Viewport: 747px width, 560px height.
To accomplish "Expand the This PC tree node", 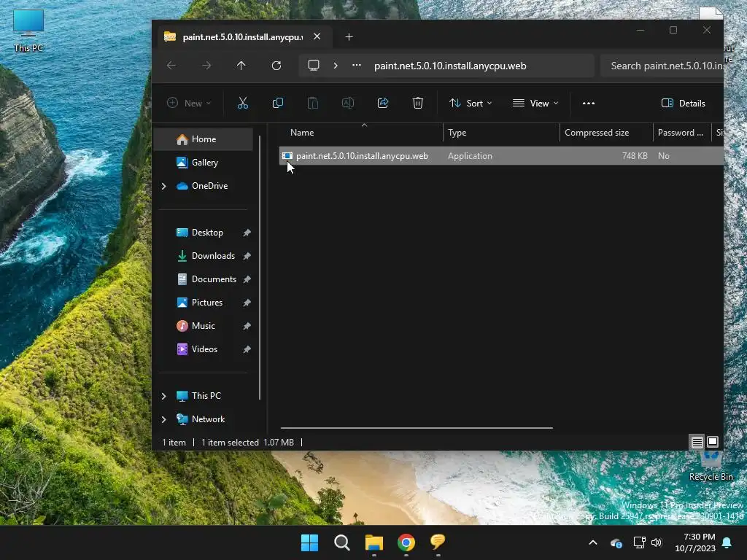I will pos(164,396).
